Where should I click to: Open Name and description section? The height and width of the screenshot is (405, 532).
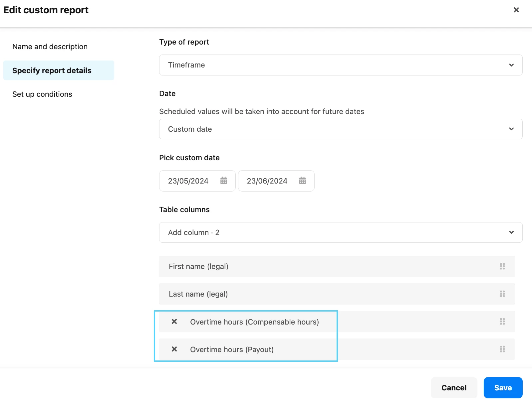click(50, 47)
